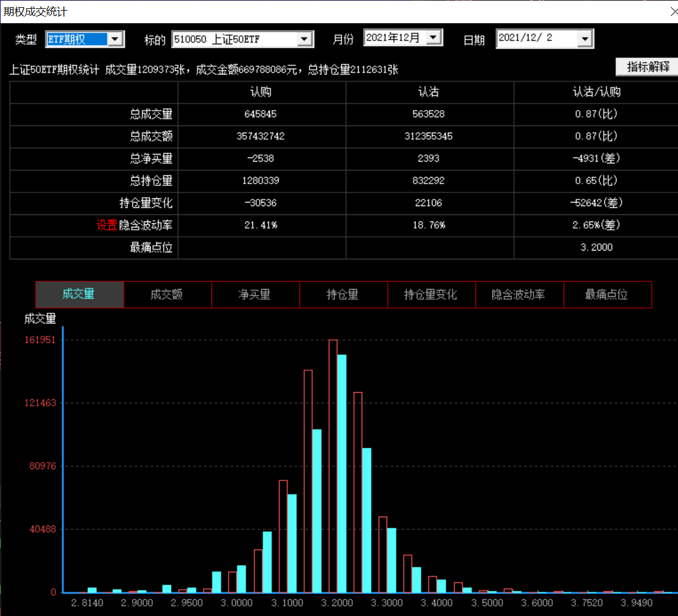Show the 隐含波动率 chart tab
Screen dimensions: 678x616
pos(519,294)
